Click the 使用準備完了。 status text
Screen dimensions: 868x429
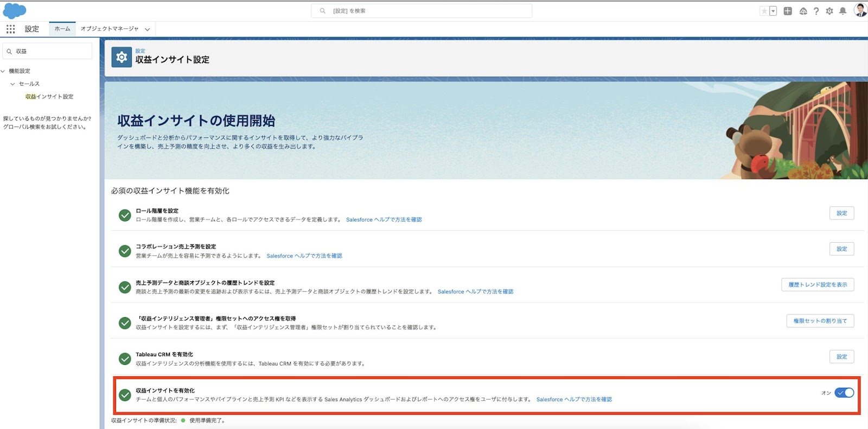click(207, 420)
